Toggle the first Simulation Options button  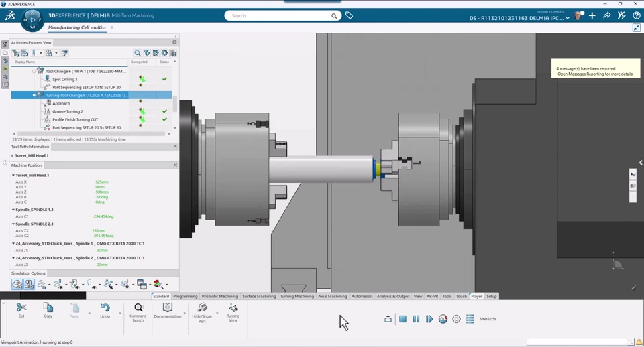[x=17, y=285]
